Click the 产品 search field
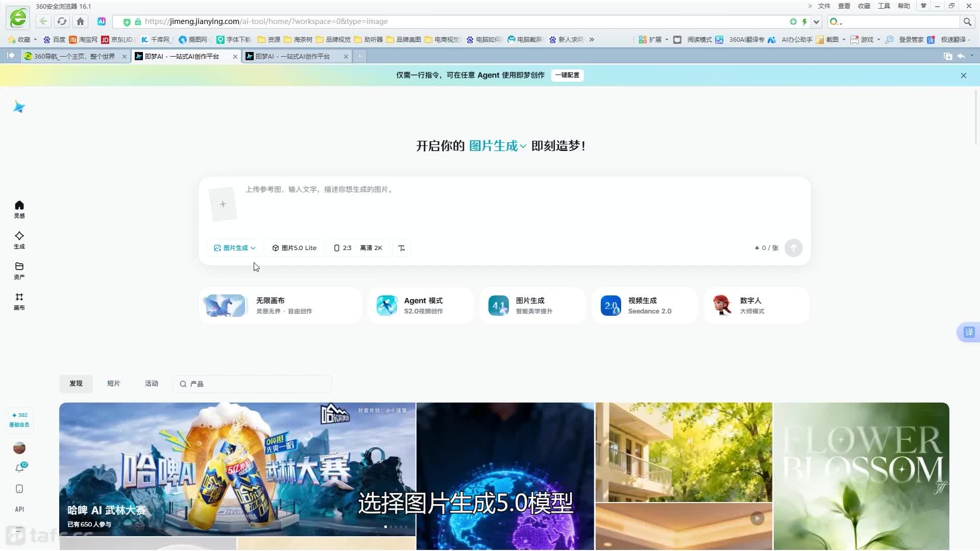 click(x=253, y=384)
